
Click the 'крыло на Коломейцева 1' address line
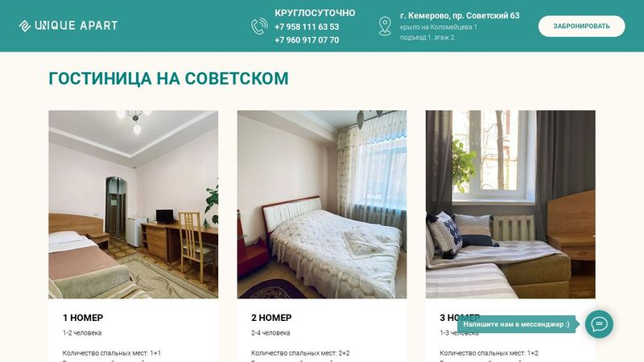pyautogui.click(x=439, y=27)
